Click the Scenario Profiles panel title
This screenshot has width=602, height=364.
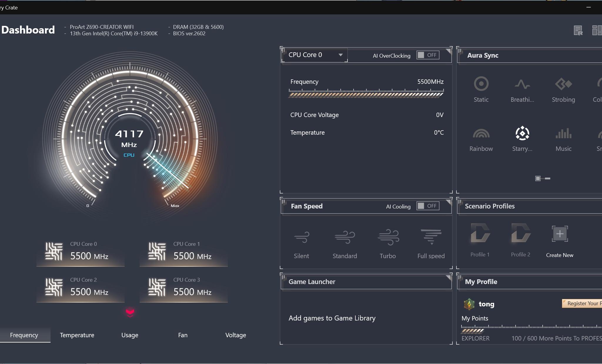[x=490, y=206]
